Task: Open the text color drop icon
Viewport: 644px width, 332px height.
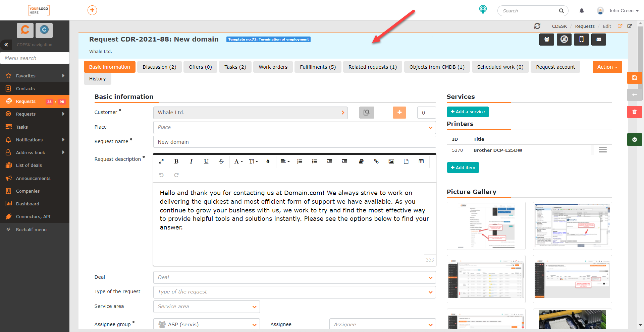Action: click(268, 161)
